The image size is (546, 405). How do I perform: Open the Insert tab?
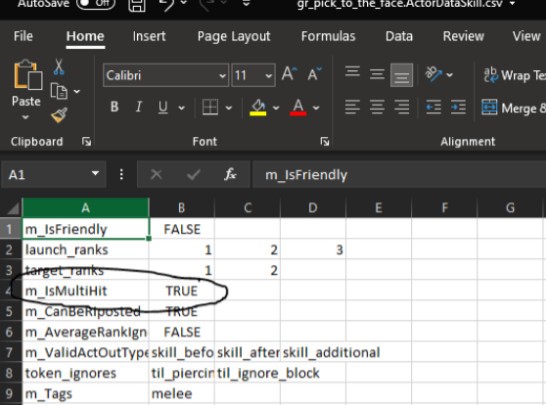(149, 36)
